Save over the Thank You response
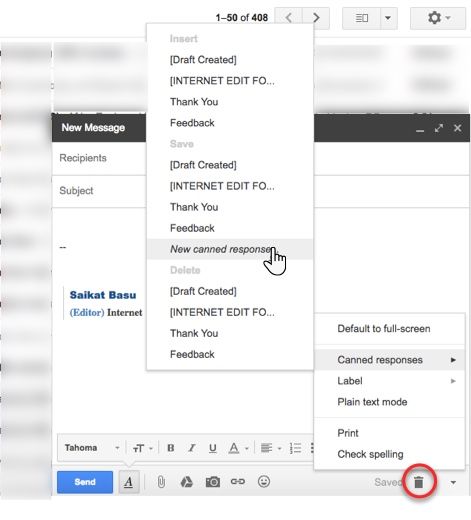Screen dimensions: 471x520 [x=230, y=207]
